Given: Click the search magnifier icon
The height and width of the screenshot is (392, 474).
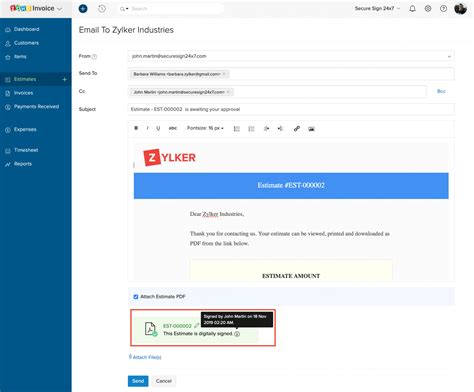Looking at the screenshot, I should [122, 9].
